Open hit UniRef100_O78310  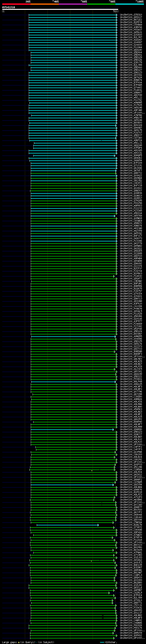[x=131, y=15]
